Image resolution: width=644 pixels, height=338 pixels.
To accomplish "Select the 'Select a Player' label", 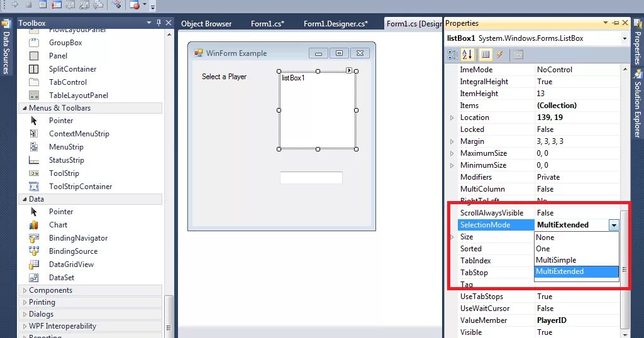I will click(x=224, y=77).
